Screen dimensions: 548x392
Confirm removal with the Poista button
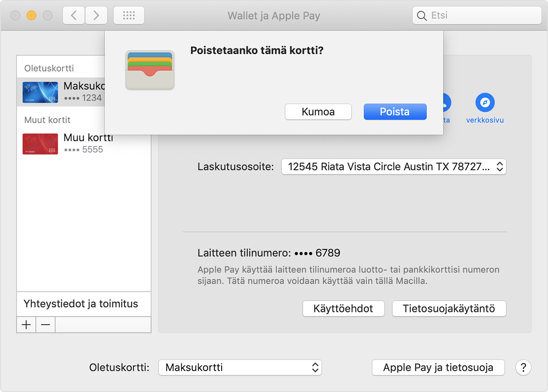point(395,112)
